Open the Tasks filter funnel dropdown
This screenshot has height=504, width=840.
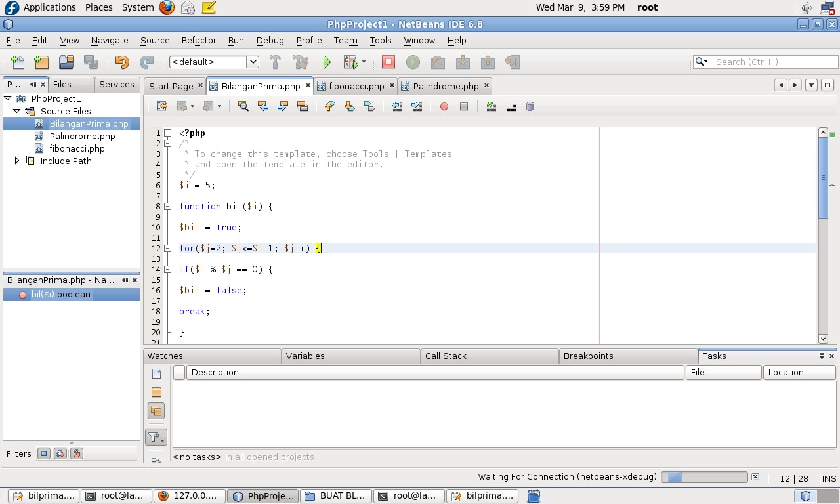click(x=156, y=437)
